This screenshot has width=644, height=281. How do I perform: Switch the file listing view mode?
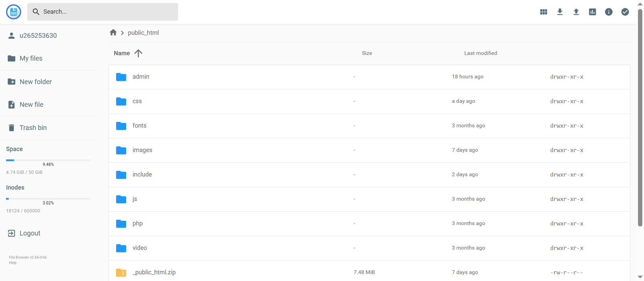[x=543, y=12]
